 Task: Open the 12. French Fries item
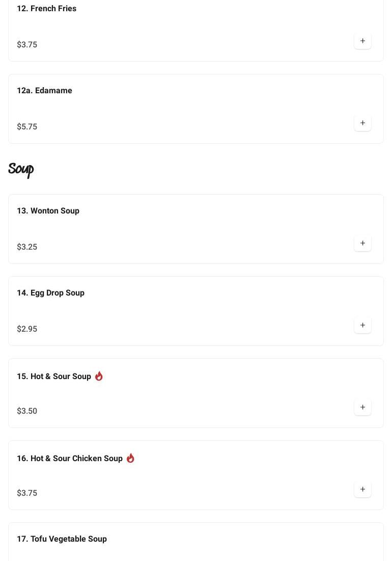coord(46,9)
